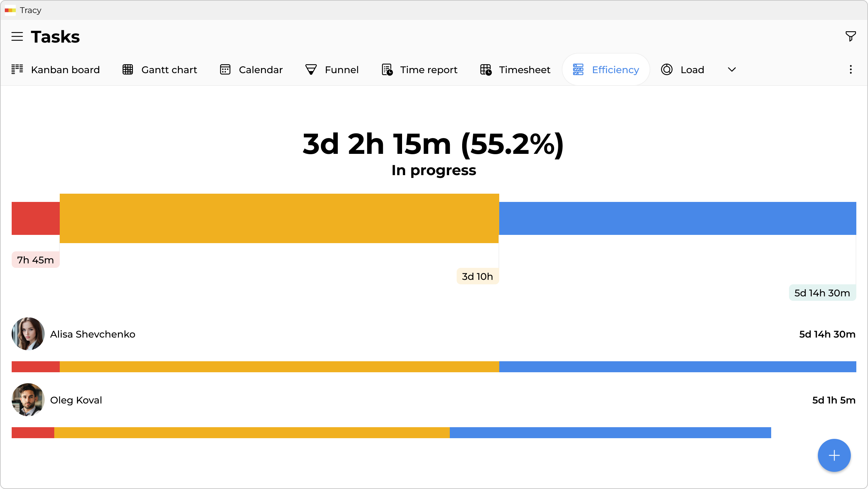Viewport: 868px width, 489px height.
Task: Click the Kanban board view icon
Action: coord(17,69)
